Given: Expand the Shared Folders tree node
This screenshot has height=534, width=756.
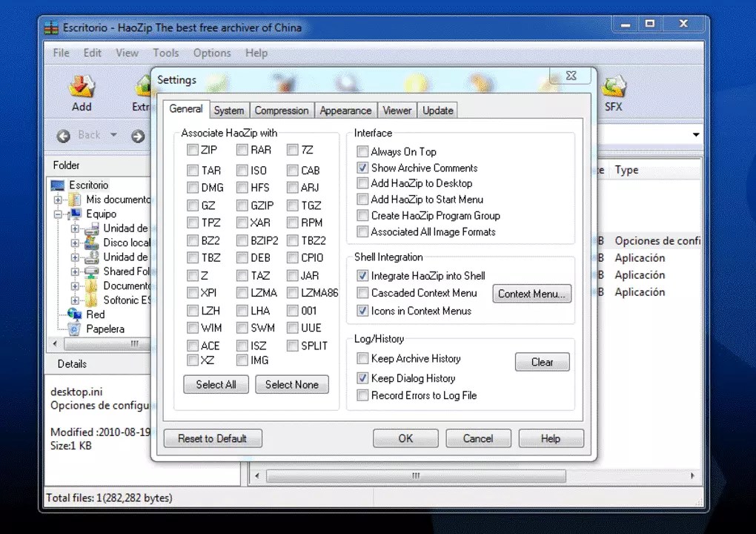Looking at the screenshot, I should (75, 272).
